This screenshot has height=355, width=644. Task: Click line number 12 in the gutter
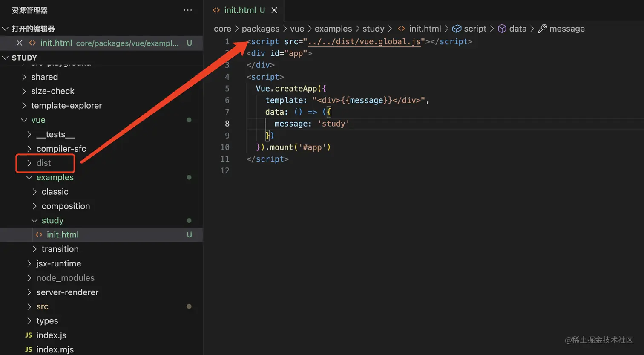[x=225, y=170]
